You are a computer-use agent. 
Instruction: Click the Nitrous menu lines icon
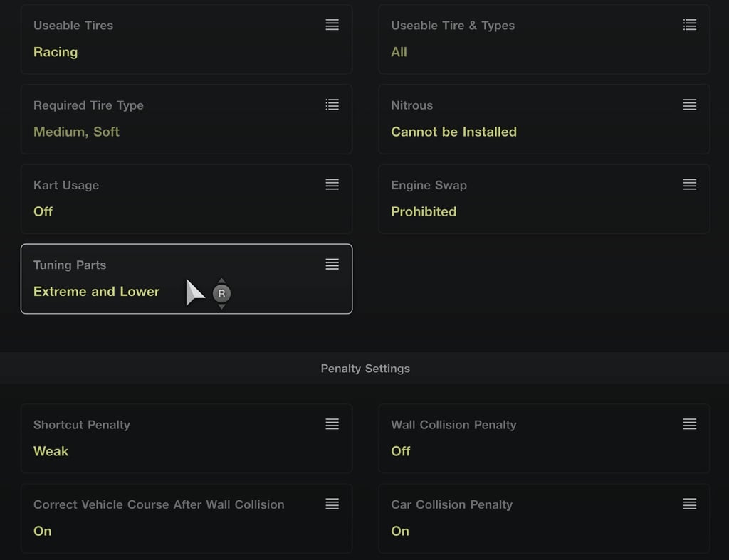tap(689, 105)
